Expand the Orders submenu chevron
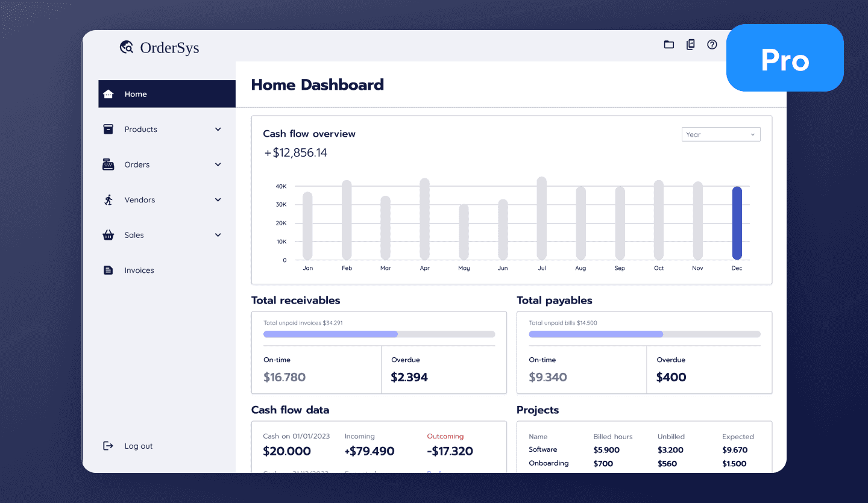Viewport: 868px width, 503px height. point(218,164)
